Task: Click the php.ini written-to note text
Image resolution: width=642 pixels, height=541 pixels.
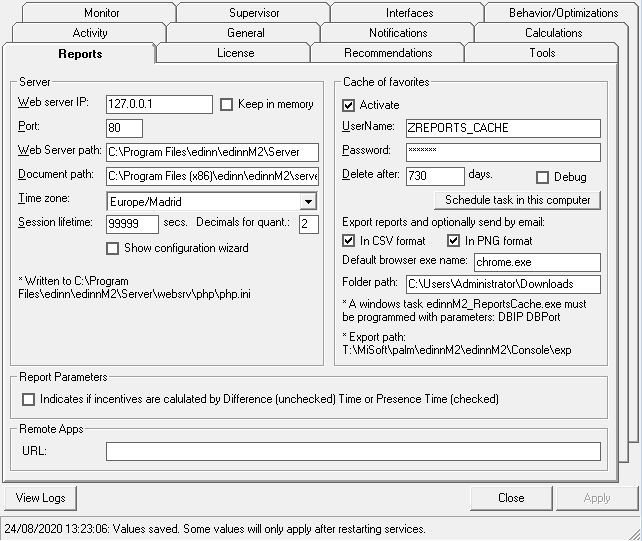Action: pyautogui.click(x=134, y=287)
